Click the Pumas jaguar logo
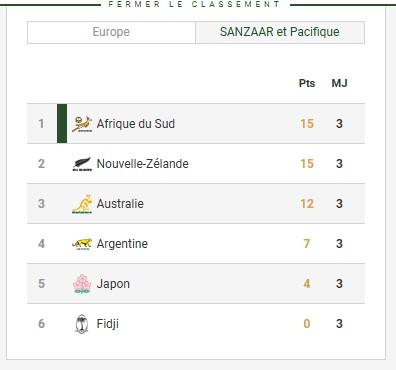Viewport: 396px width, 370px height. 82,244
